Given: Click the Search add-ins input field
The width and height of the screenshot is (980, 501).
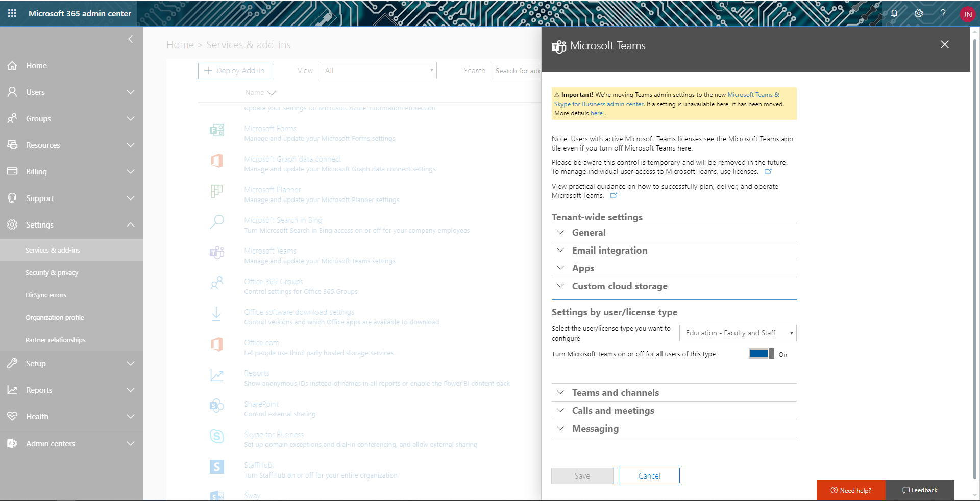Looking at the screenshot, I should 518,71.
